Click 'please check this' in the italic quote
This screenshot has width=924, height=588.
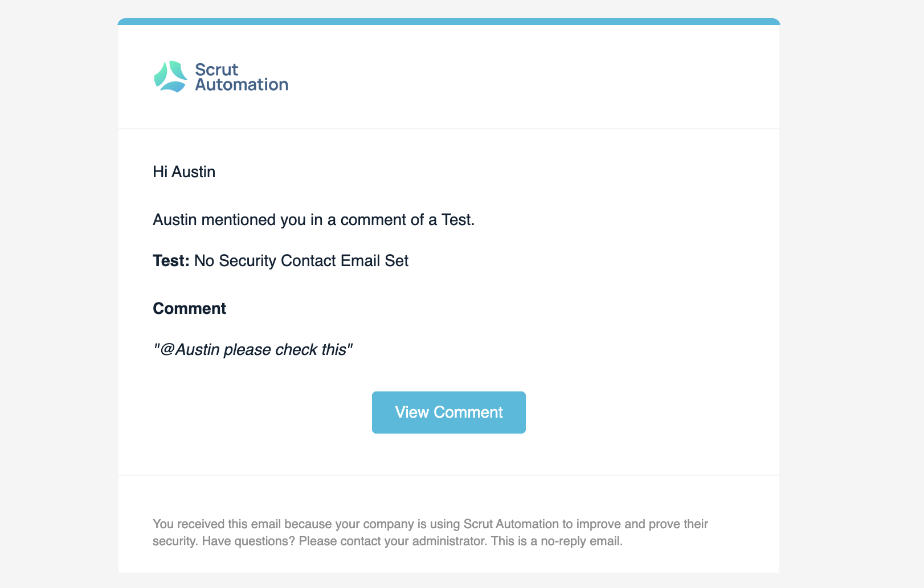(x=285, y=350)
